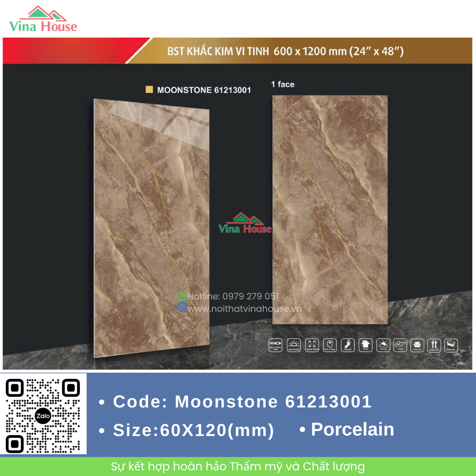Click the green phone icon beside Hotline
This screenshot has width=476, height=476.
coord(182,296)
